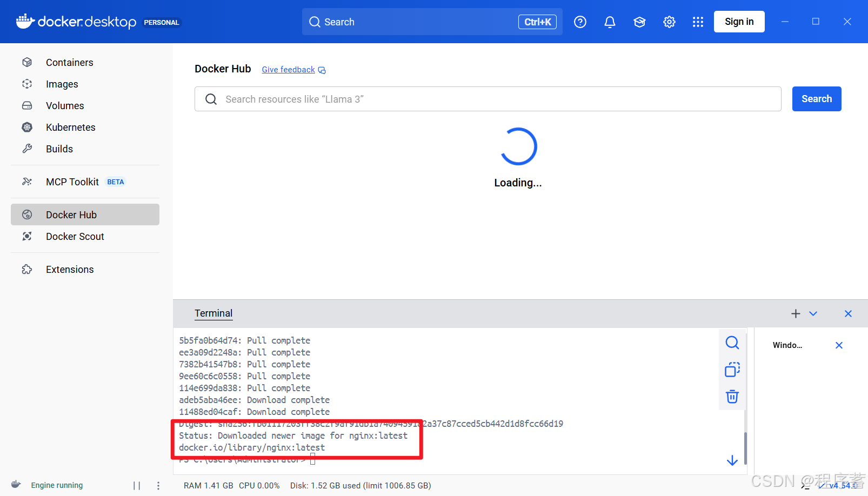Click the magnifier inside the resource search field
This screenshot has height=496, width=868.
point(211,99)
